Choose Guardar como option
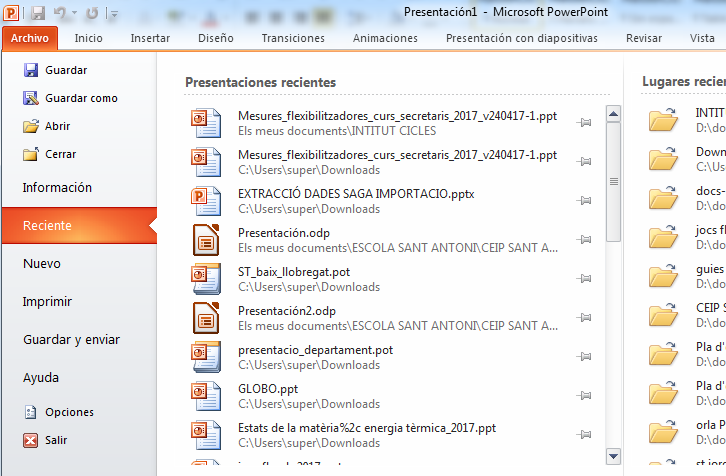 pos(79,98)
